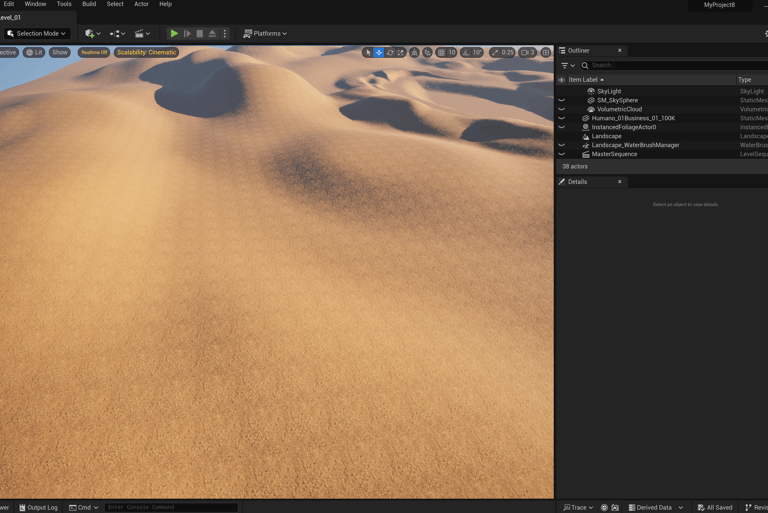The height and width of the screenshot is (513, 768).
Task: Select the rotate gizmo tool
Action: click(390, 53)
